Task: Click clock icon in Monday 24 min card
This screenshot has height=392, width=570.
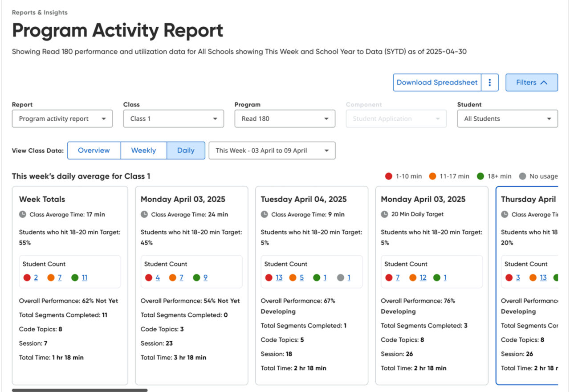Action: pyautogui.click(x=144, y=214)
